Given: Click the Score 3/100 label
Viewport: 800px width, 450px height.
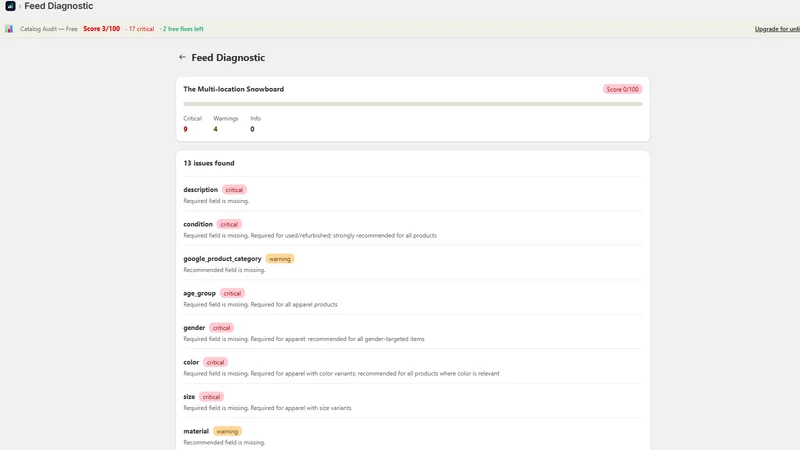Looking at the screenshot, I should click(102, 29).
